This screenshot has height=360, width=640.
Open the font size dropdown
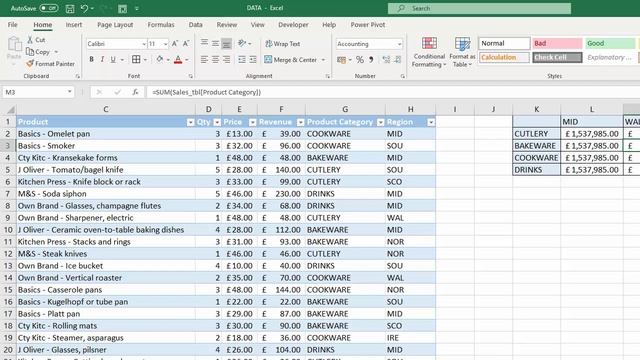click(165, 44)
